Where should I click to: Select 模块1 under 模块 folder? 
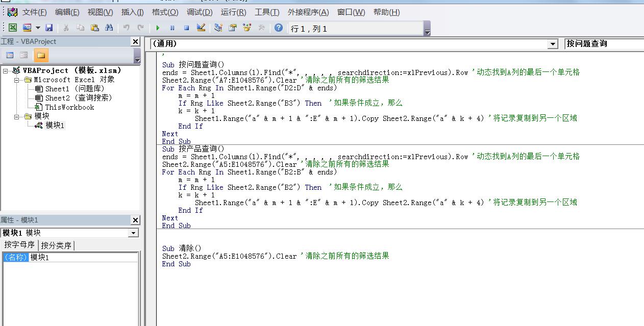point(55,125)
